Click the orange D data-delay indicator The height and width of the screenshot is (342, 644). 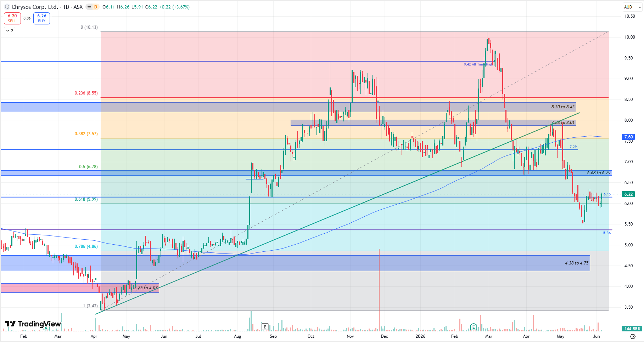tap(96, 7)
